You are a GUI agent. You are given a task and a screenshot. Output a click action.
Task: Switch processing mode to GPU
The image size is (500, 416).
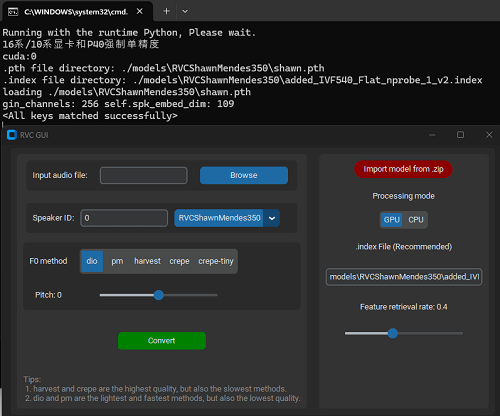(x=392, y=220)
